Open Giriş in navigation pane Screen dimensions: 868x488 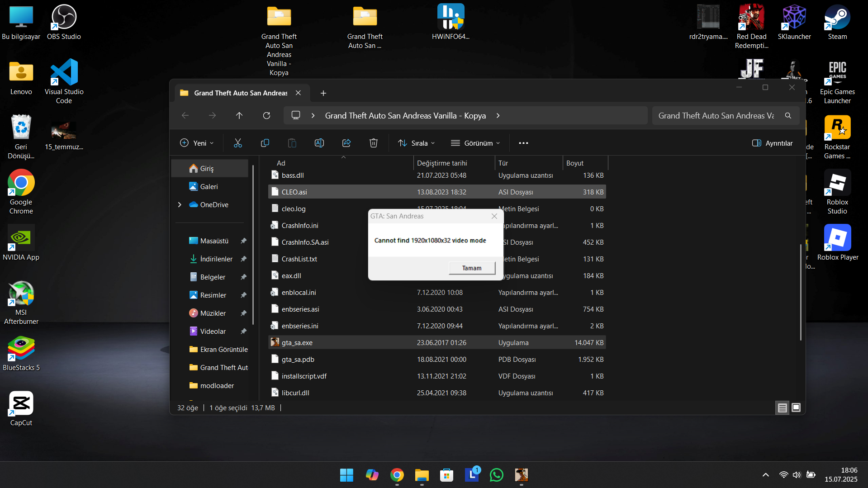210,169
